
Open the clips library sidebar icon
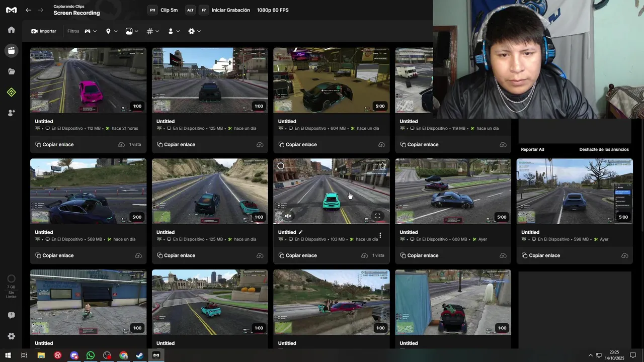pos(11,50)
